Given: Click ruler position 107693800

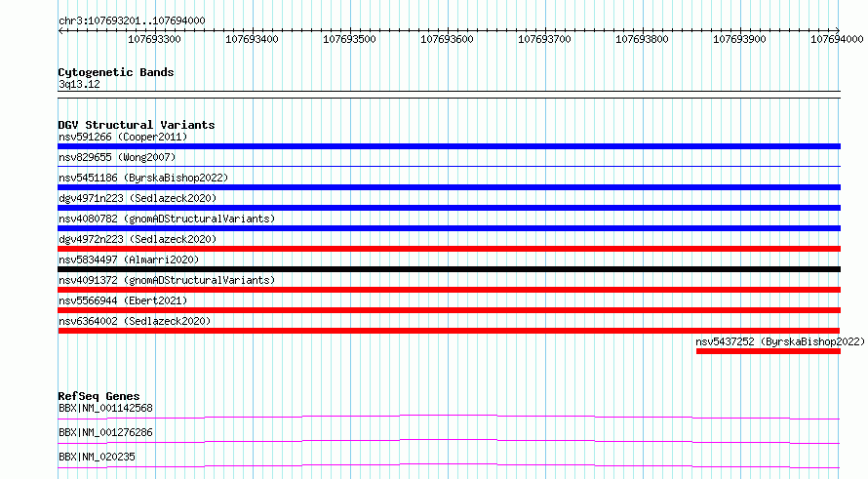Looking at the screenshot, I should [642, 39].
